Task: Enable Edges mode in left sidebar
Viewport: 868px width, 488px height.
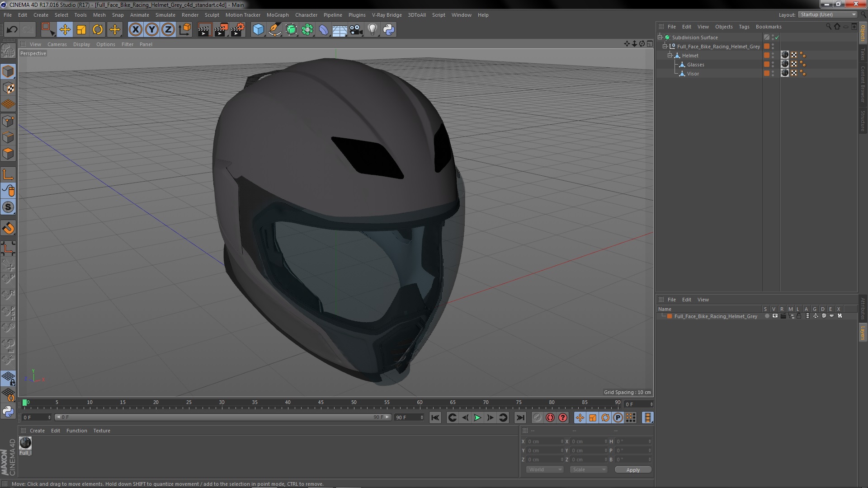Action: [x=8, y=137]
